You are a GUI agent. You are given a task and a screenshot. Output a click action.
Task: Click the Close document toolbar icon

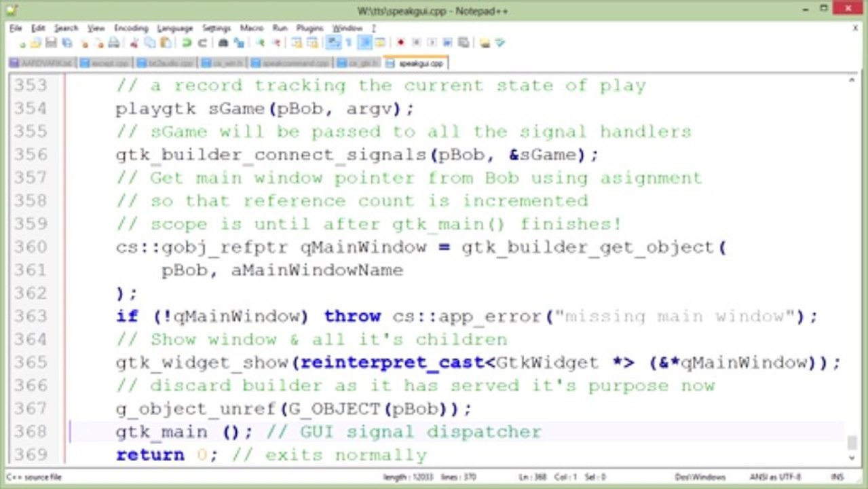click(84, 43)
